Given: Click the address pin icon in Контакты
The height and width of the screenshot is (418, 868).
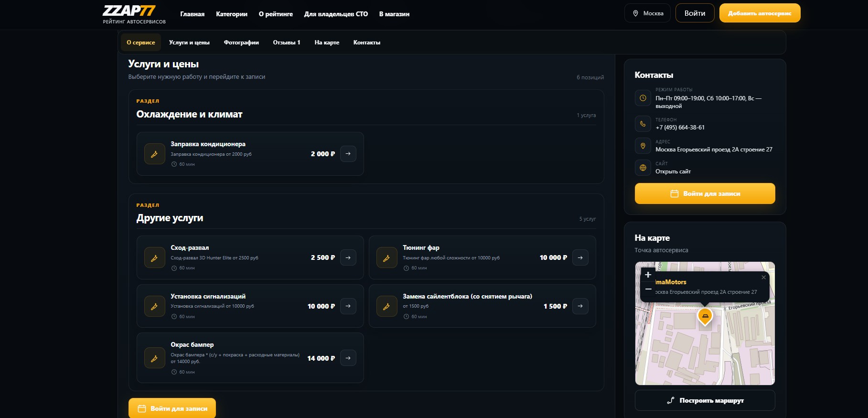Looking at the screenshot, I should click(x=643, y=146).
